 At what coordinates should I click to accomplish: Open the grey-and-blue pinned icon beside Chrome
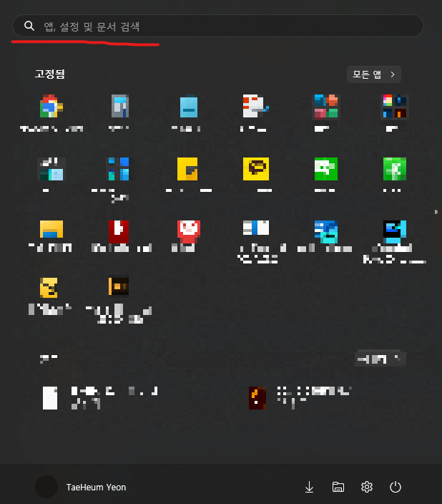pyautogui.click(x=120, y=106)
